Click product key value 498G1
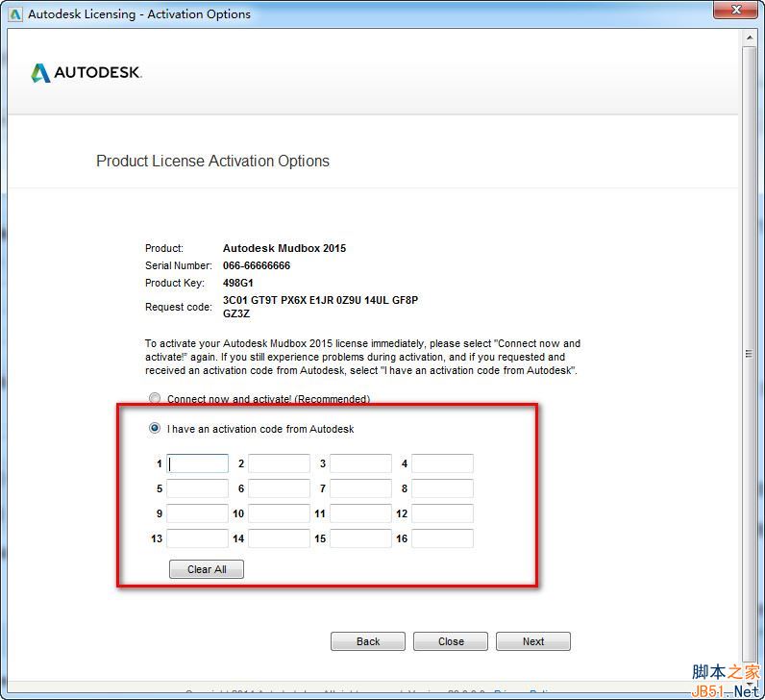 [238, 283]
